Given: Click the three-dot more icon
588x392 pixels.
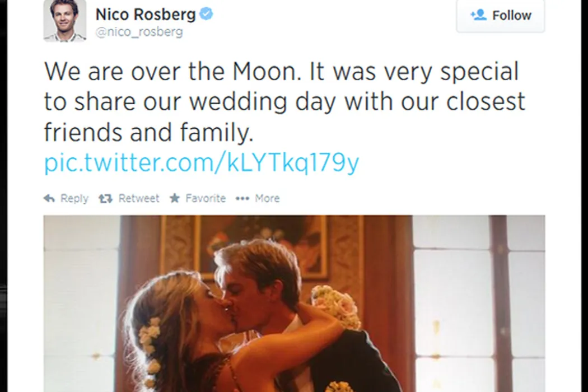Looking at the screenshot, I should click(x=242, y=198).
